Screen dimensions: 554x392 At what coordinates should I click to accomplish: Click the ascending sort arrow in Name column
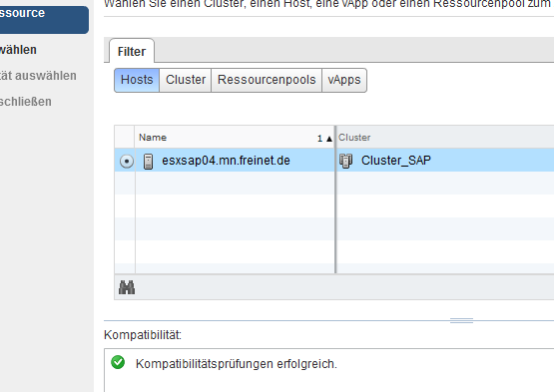329,139
